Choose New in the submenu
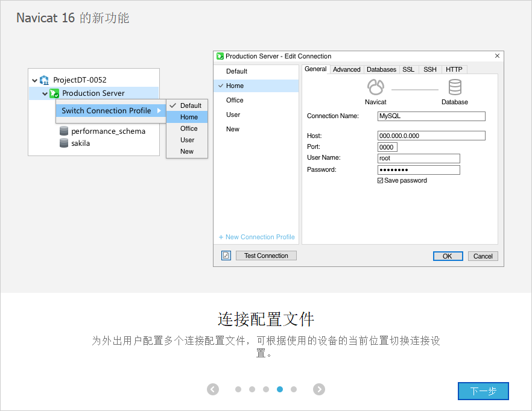532x411 pixels. point(187,152)
